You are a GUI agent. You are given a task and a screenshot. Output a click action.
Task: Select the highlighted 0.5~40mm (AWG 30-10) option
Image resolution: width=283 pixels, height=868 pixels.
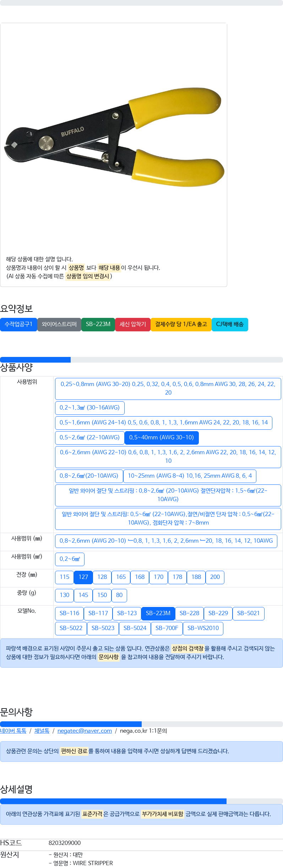162,438
